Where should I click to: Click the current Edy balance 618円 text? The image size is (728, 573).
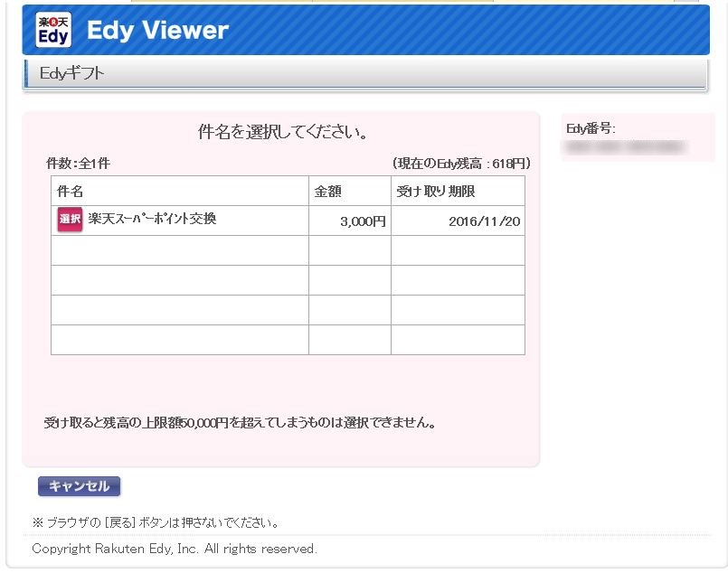point(461,164)
